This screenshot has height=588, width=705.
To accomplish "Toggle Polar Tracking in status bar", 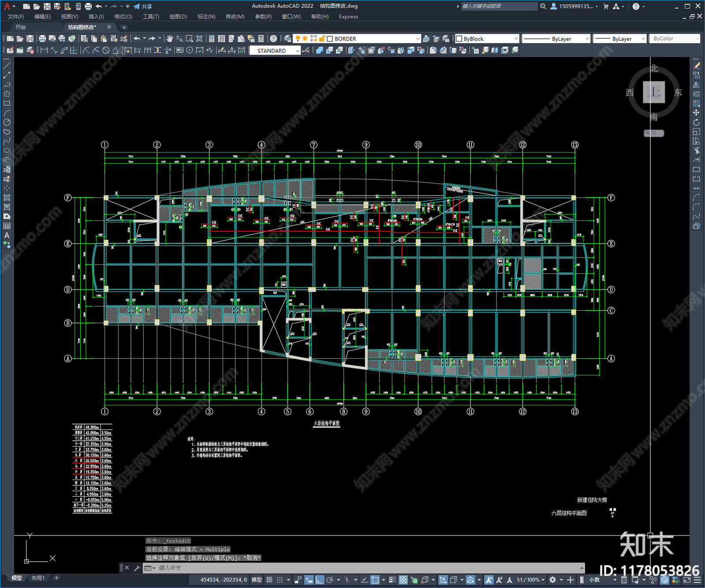I will pyautogui.click(x=330, y=580).
